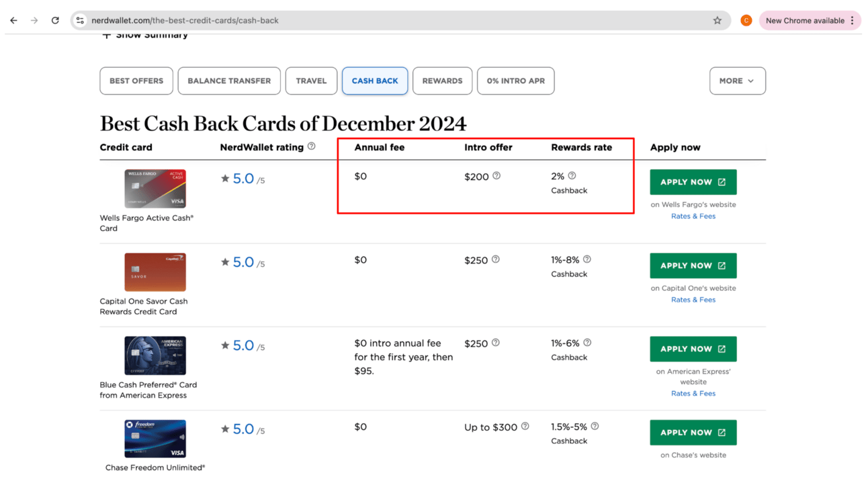Open Wells Fargo Rates & Fees link
Image resolution: width=868 pixels, height=481 pixels.
click(x=693, y=216)
